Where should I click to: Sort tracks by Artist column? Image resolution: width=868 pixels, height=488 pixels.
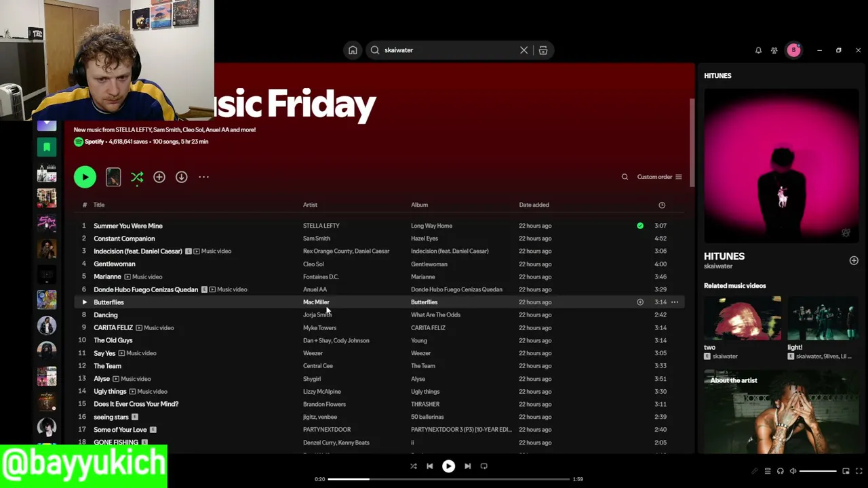310,205
